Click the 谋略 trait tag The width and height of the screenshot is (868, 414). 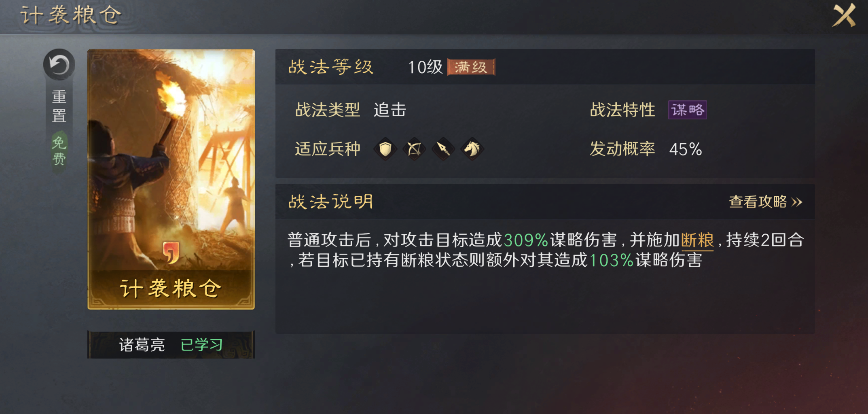[687, 110]
